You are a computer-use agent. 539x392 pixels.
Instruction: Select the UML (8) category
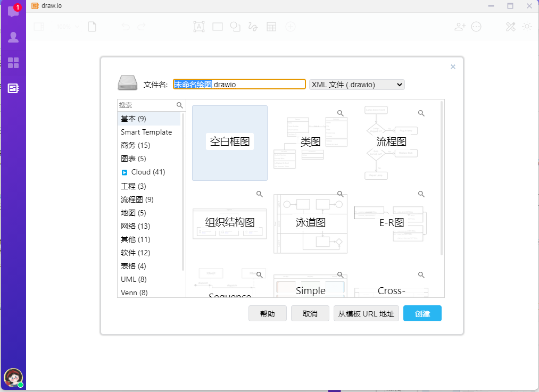[x=134, y=279]
